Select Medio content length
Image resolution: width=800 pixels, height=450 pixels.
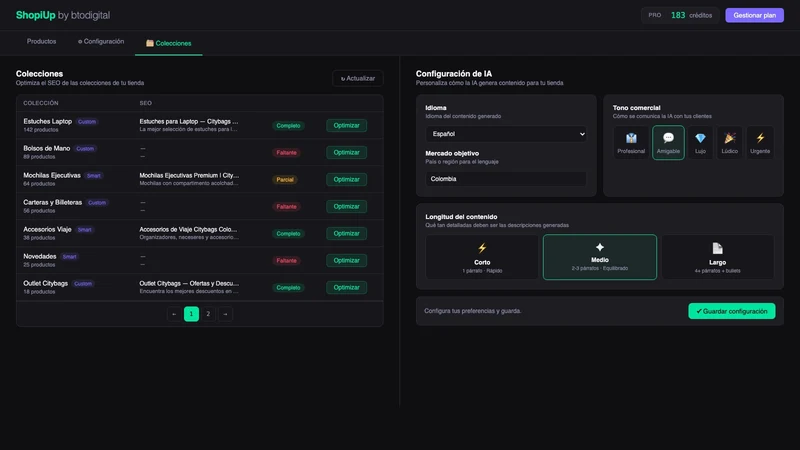point(599,257)
